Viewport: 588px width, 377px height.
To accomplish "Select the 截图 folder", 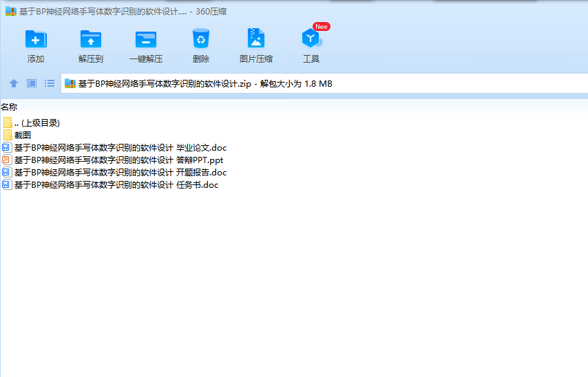I will tap(17, 136).
